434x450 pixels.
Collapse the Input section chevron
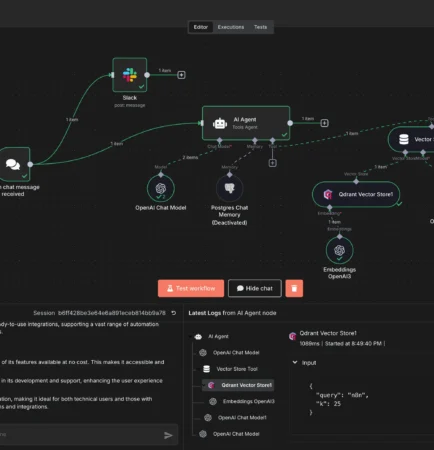click(295, 362)
